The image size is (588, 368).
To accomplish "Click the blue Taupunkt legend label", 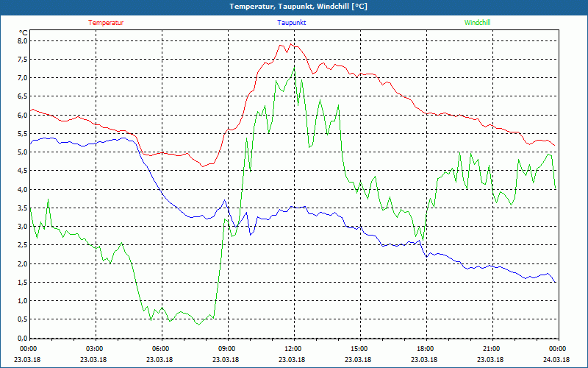I will 292,23.
